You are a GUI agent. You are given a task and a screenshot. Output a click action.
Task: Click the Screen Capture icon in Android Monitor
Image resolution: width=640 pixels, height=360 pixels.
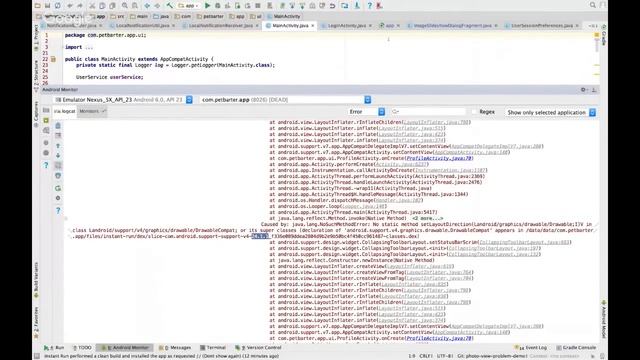[46, 111]
